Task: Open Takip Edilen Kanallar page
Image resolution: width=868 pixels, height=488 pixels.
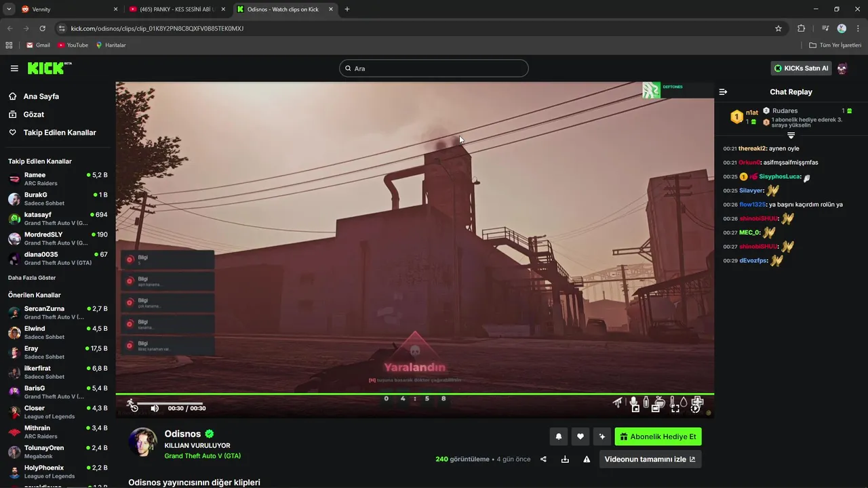Action: [x=52, y=133]
